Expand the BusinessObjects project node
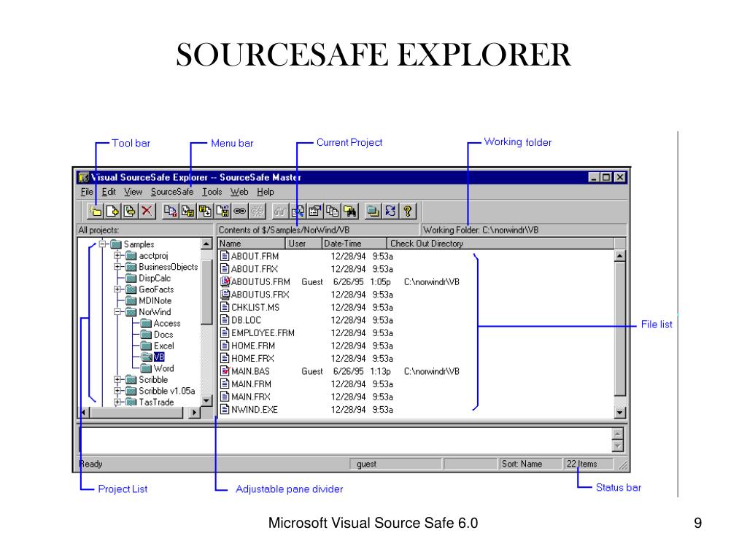747x560 pixels. (x=117, y=267)
